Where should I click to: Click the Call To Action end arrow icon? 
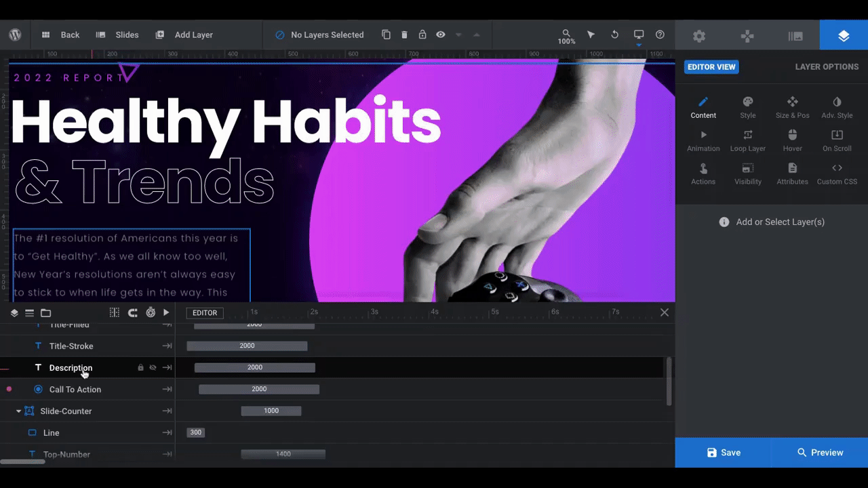tap(167, 389)
